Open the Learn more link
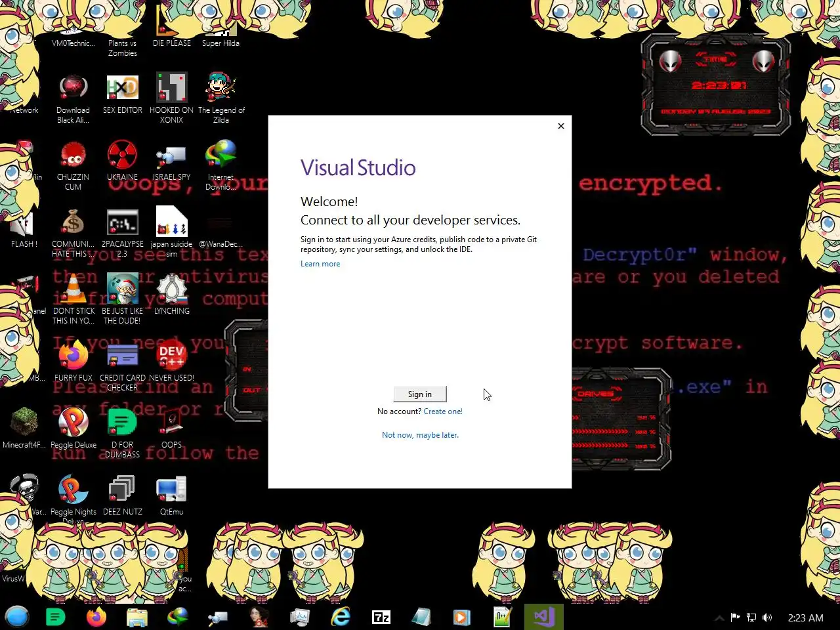 click(x=320, y=264)
